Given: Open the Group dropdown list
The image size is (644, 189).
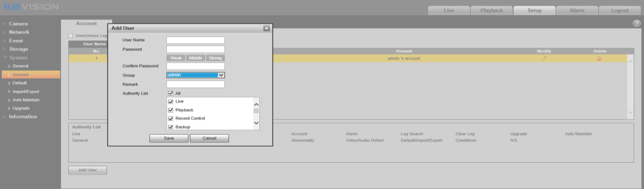Looking at the screenshot, I should [221, 75].
